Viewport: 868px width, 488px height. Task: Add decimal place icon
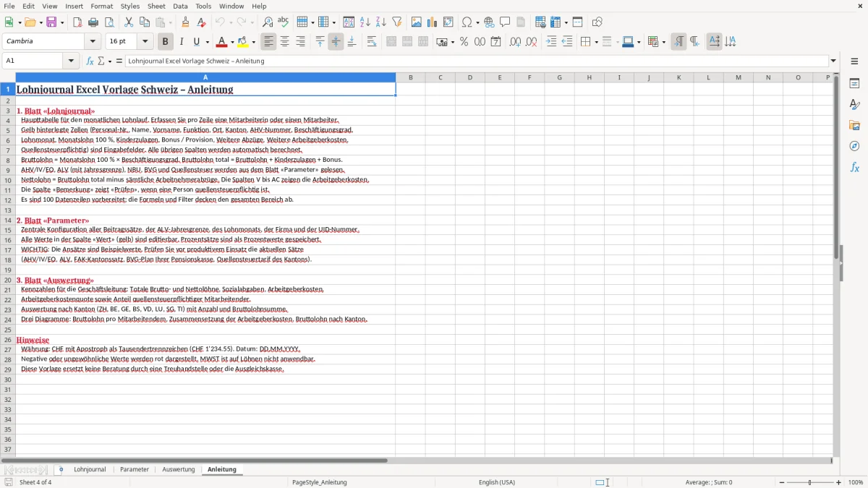pos(516,42)
